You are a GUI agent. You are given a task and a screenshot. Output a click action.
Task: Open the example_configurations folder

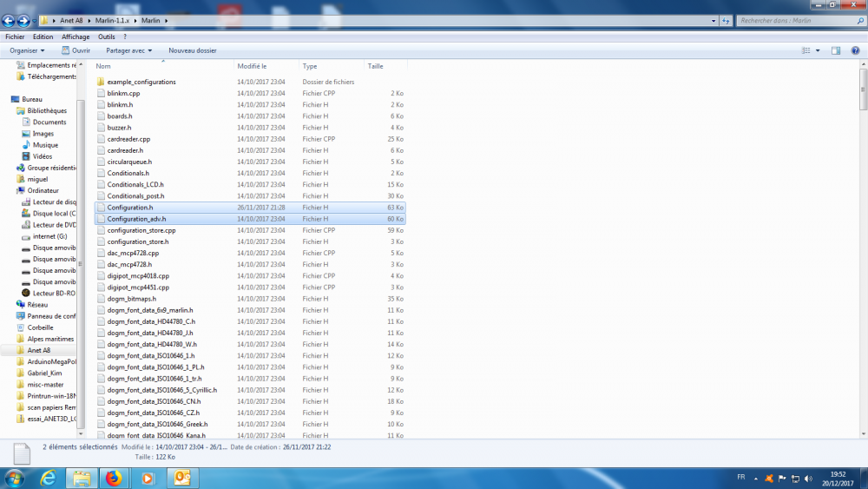coord(141,82)
